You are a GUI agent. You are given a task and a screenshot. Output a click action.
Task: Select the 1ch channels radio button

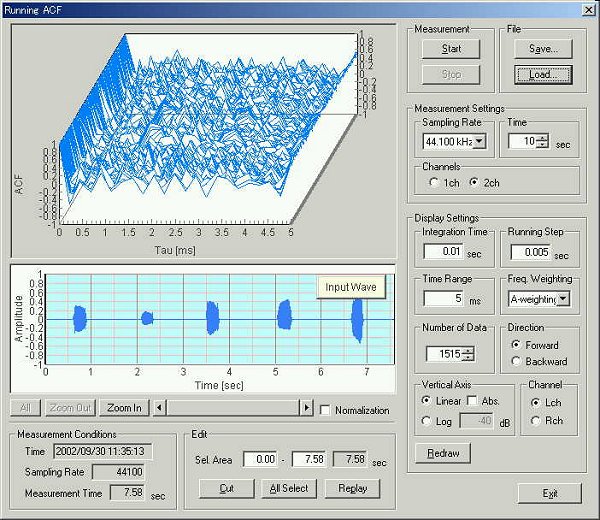point(433,183)
